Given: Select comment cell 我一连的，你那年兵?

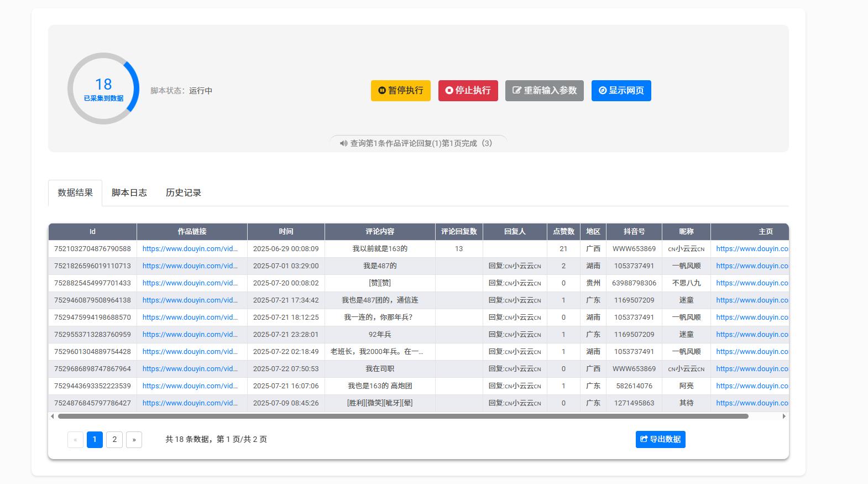Looking at the screenshot, I should [380, 318].
